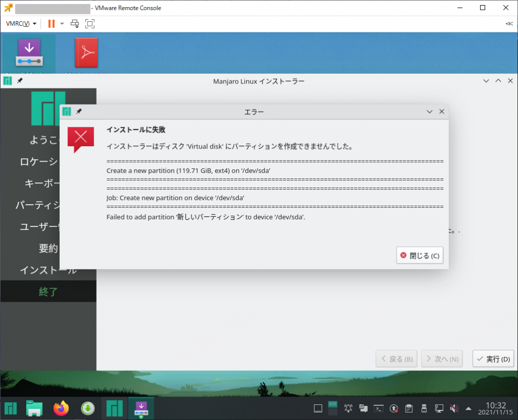Send Ctrl+Alt+Del via VMRC toolbar icon
Image resolution: width=518 pixels, height=420 pixels.
click(75, 24)
